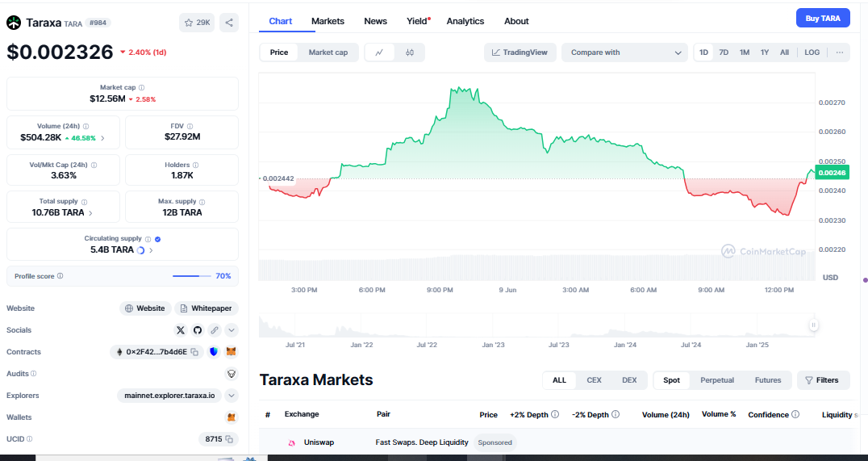Enable LOG scale on chart
The width and height of the screenshot is (868, 461).
[x=812, y=52]
